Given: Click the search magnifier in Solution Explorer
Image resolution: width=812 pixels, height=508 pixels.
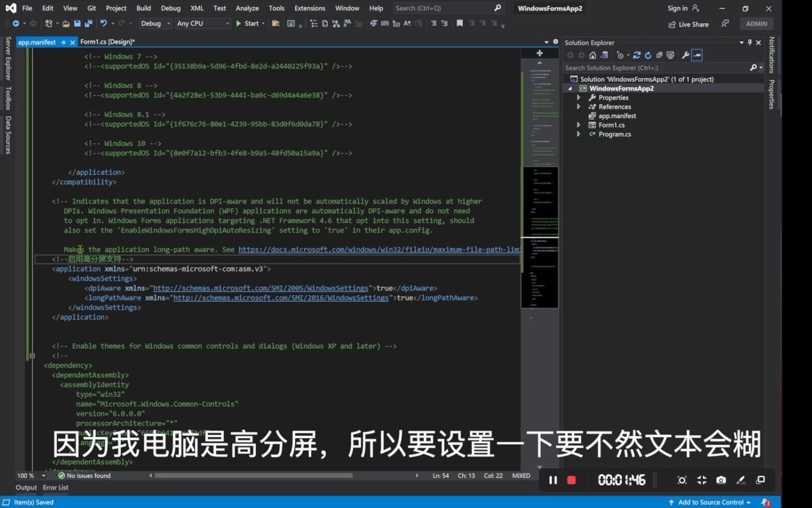Looking at the screenshot, I should (x=753, y=68).
